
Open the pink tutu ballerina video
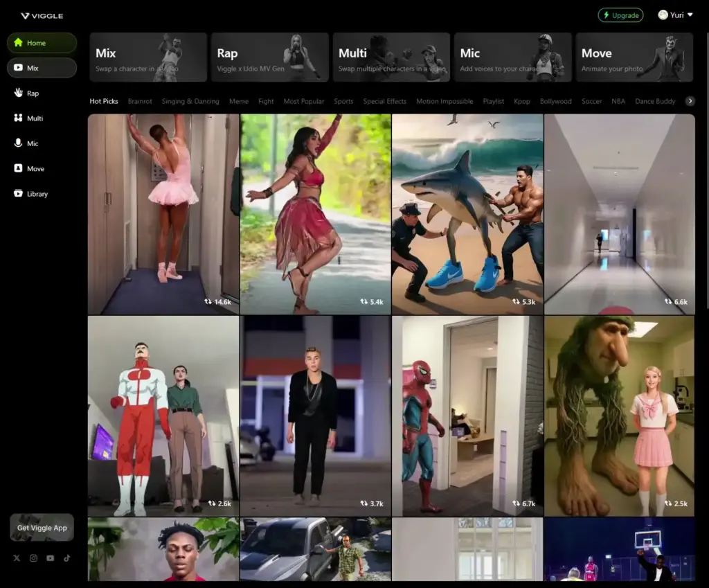tap(163, 215)
